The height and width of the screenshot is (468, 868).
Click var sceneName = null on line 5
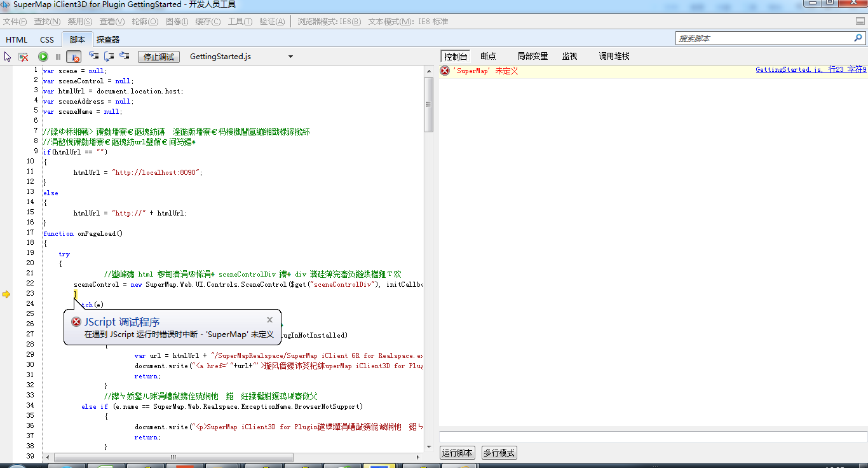(x=82, y=111)
